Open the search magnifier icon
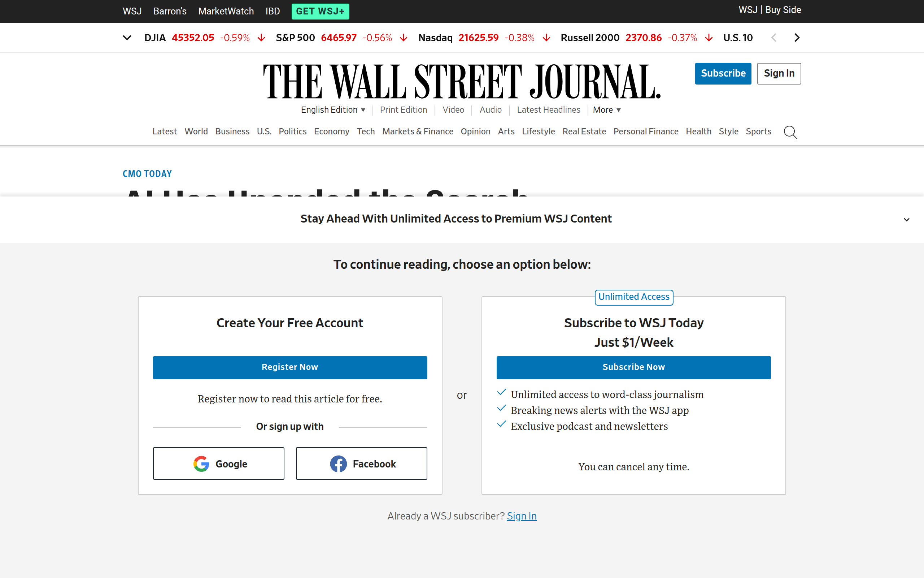The image size is (924, 578). coord(790,132)
